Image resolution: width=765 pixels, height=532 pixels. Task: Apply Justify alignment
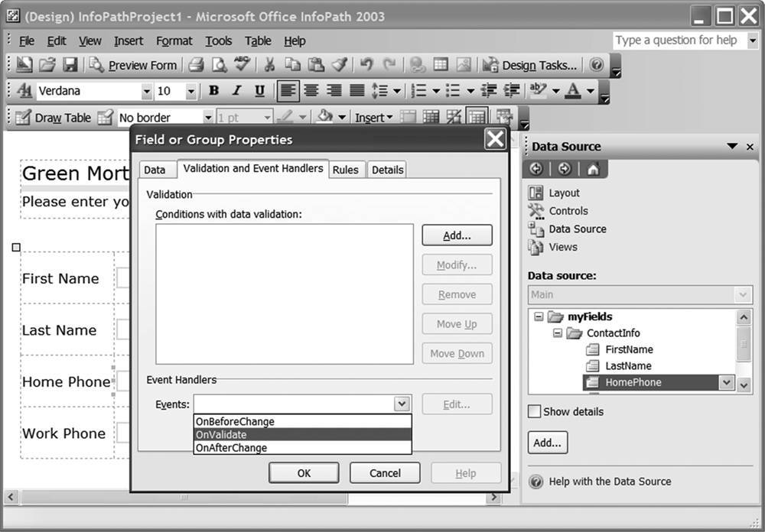coord(357,91)
